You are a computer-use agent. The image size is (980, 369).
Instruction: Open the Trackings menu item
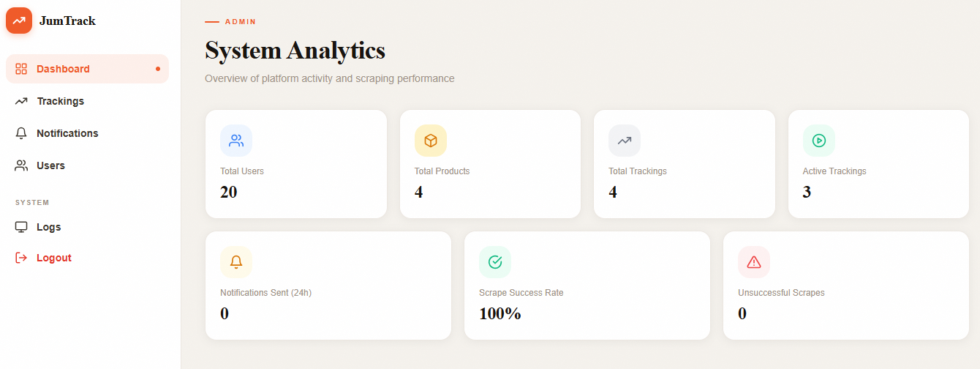pos(61,101)
